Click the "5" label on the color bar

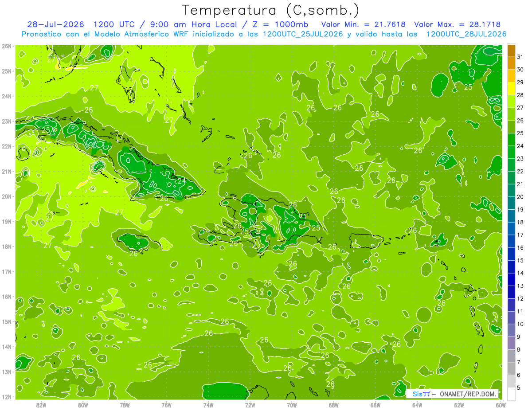(x=519, y=388)
